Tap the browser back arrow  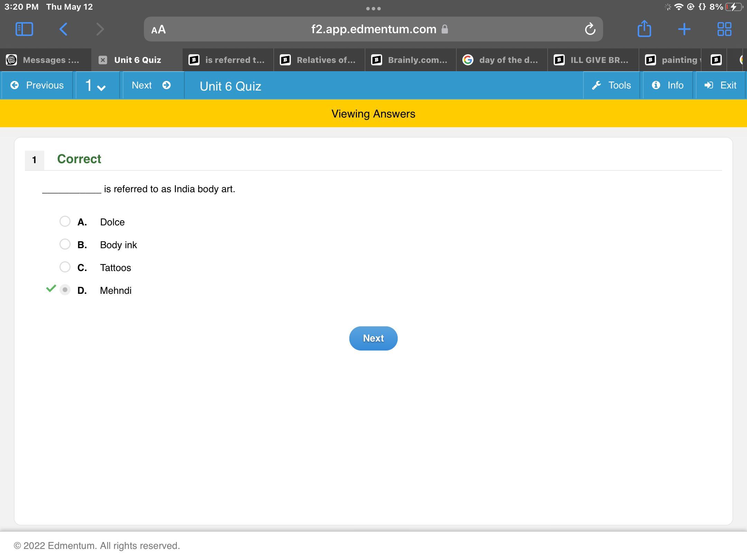coord(63,29)
